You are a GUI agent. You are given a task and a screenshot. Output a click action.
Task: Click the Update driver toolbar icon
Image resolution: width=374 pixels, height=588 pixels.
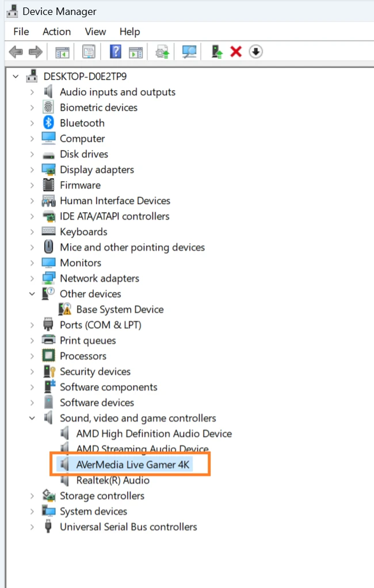pyautogui.click(x=163, y=52)
